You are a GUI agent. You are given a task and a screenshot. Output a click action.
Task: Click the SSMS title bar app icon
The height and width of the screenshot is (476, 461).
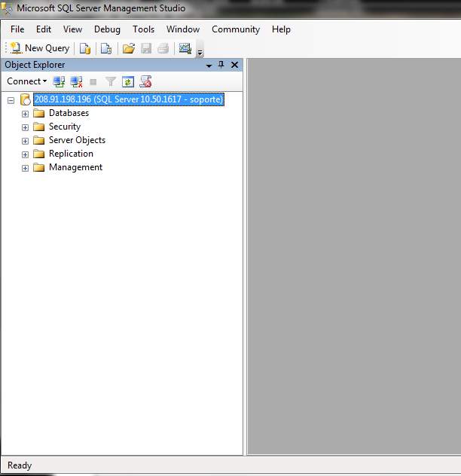pos(7,8)
